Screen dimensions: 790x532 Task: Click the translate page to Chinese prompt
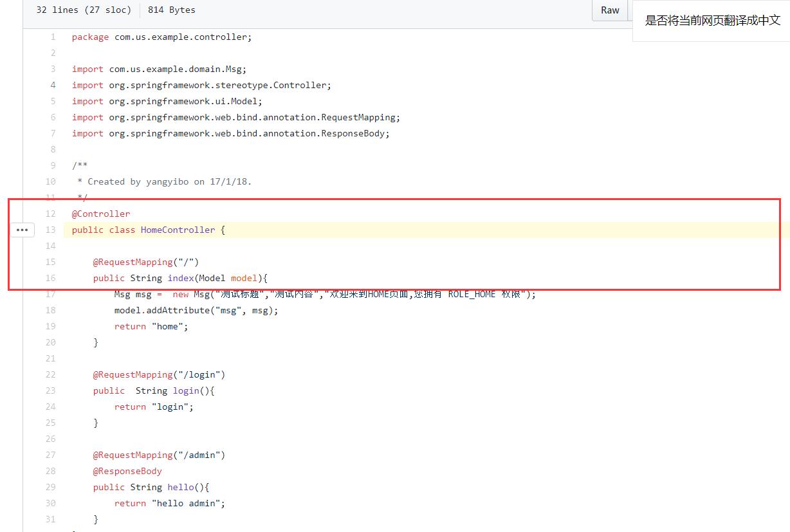(x=712, y=20)
